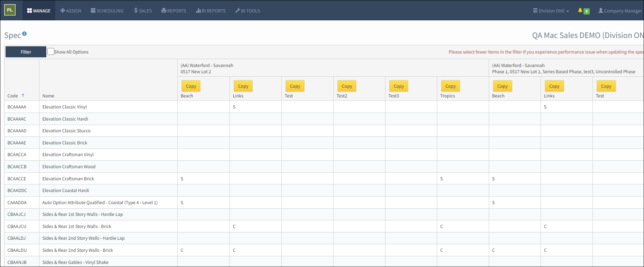644x267 pixels.
Task: Open the ASSIGN menu
Action: point(71,11)
